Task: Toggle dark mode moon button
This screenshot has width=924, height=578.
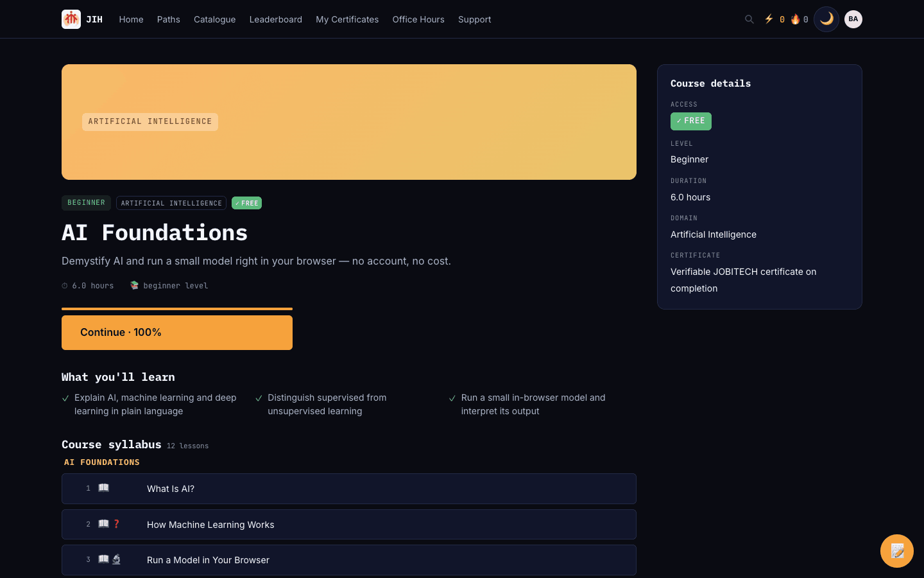Action: [826, 19]
